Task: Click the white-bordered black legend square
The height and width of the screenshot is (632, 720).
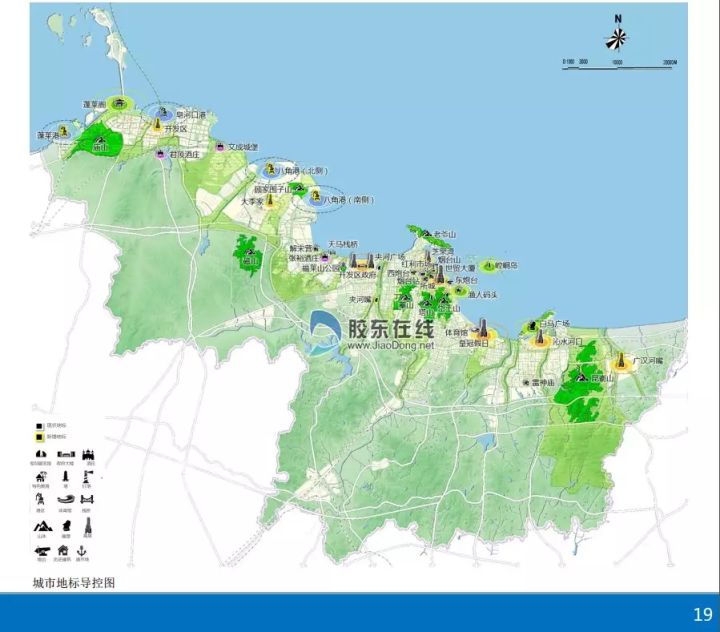Action: tap(39, 426)
